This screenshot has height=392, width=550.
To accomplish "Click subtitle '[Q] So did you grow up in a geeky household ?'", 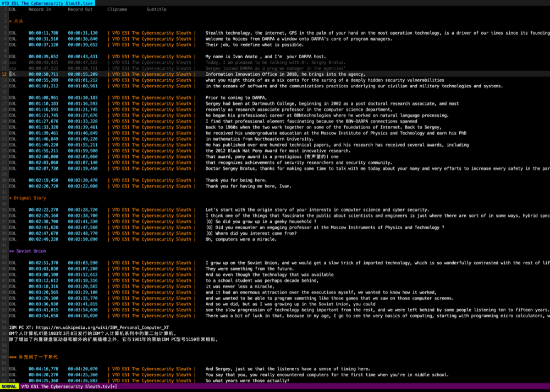I will [x=261, y=222].
